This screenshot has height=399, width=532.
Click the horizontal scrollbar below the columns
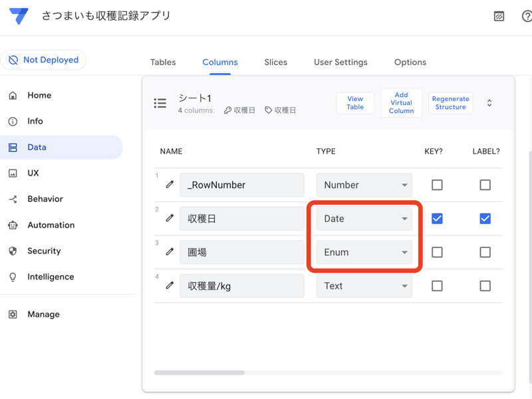[199, 372]
